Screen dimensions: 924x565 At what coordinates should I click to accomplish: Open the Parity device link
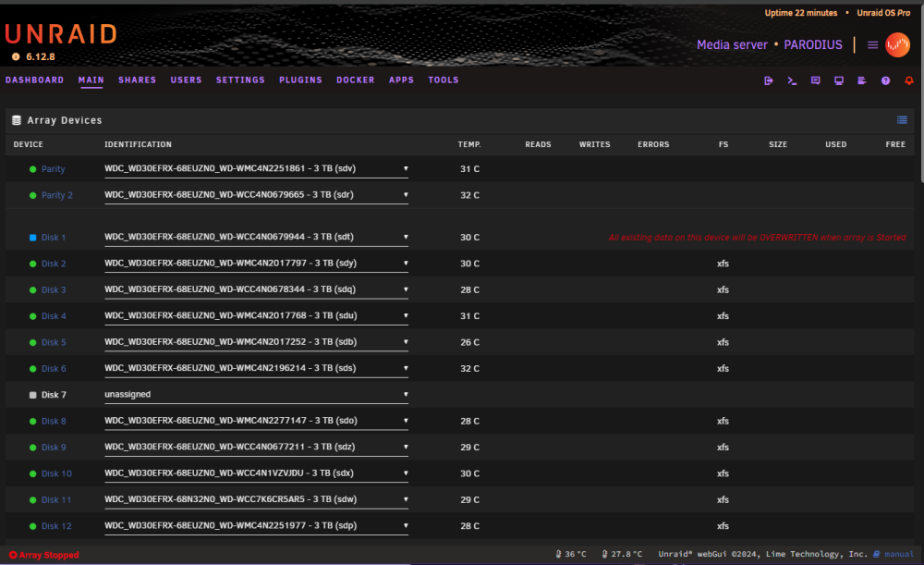[53, 169]
